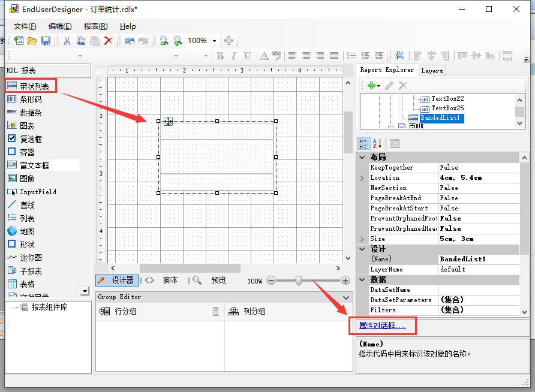The height and width of the screenshot is (392, 535).
Task: Toggle italic formatting
Action: 234,56
